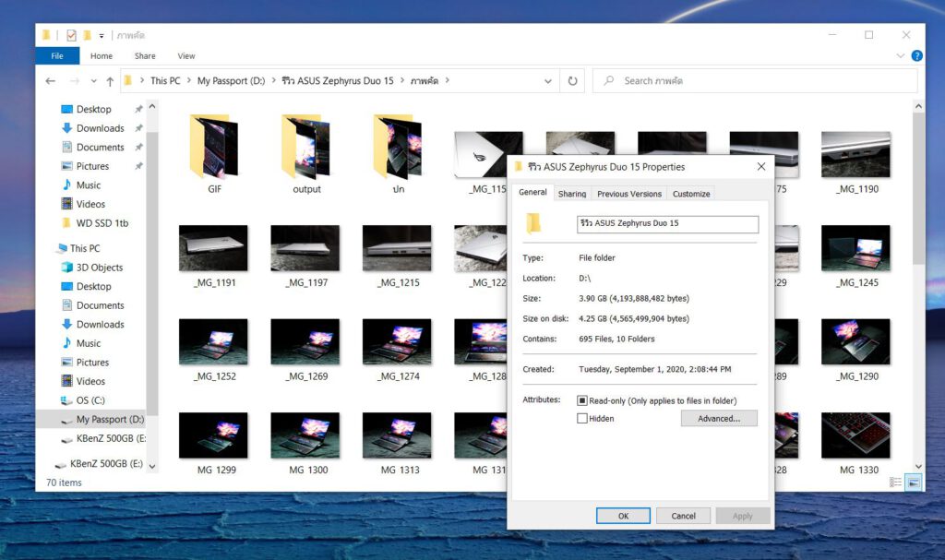Expand the address bar history dropdown
This screenshot has width=945, height=560.
click(548, 81)
